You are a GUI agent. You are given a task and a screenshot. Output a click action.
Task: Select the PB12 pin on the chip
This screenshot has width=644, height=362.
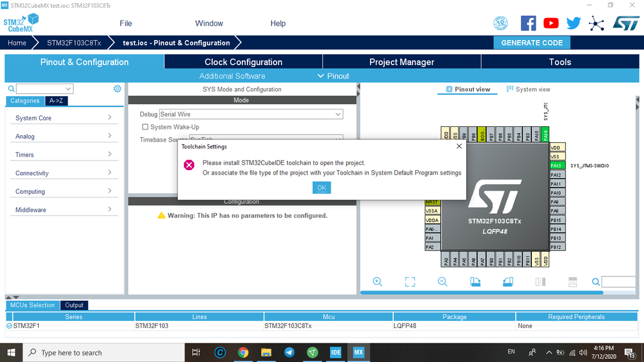coord(558,247)
